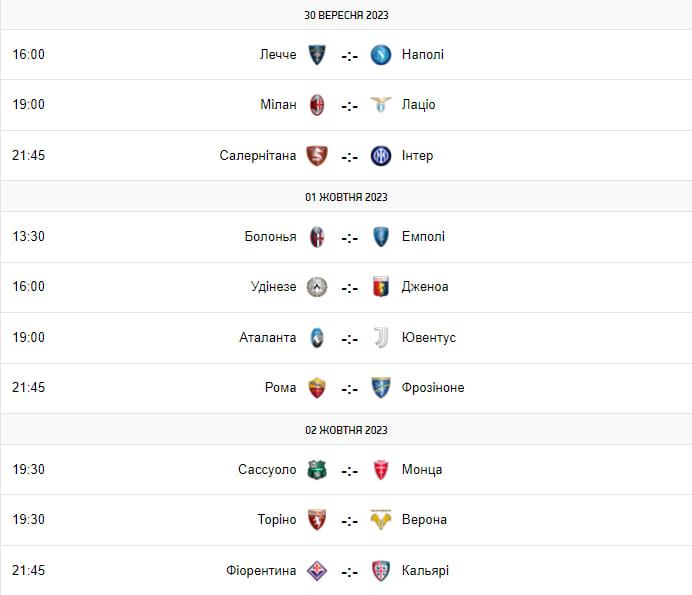Click the Genoa team badge

(380, 287)
